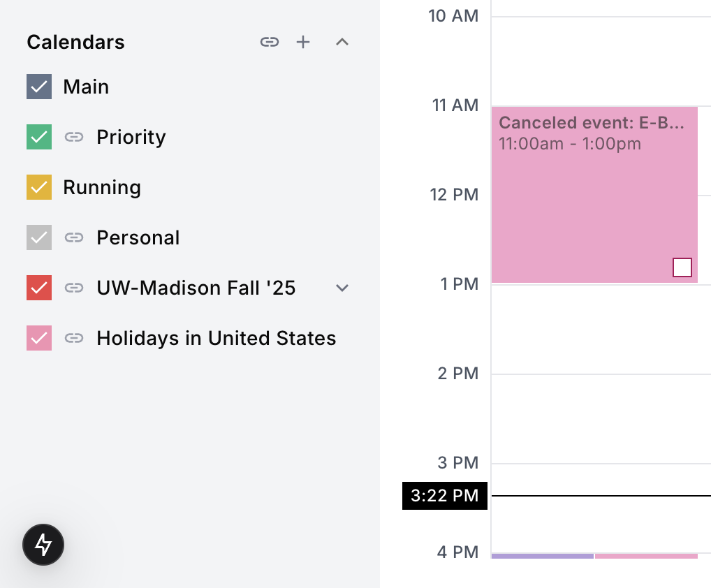Open calendar subscription link icon near Calendars header
The height and width of the screenshot is (588, 711).
(270, 42)
